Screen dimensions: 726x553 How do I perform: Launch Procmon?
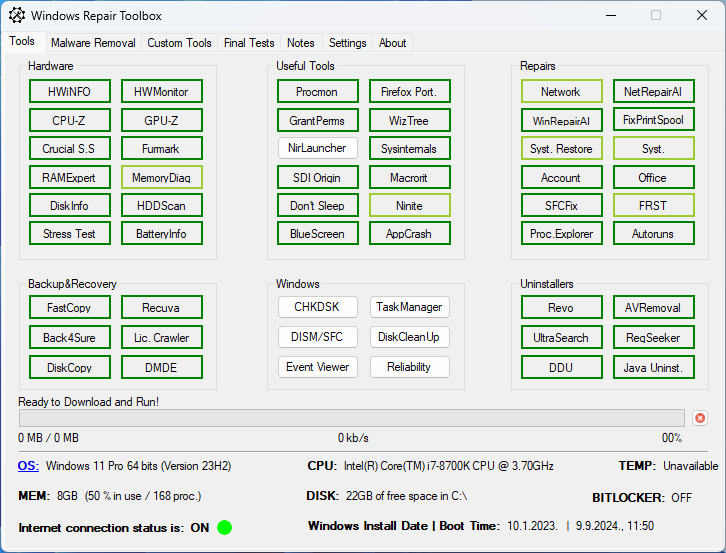tap(318, 91)
